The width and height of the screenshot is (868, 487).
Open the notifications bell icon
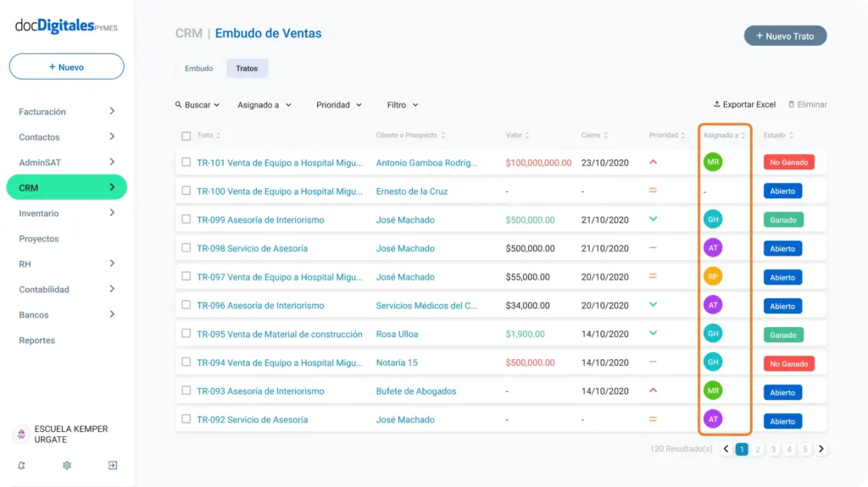pyautogui.click(x=21, y=466)
